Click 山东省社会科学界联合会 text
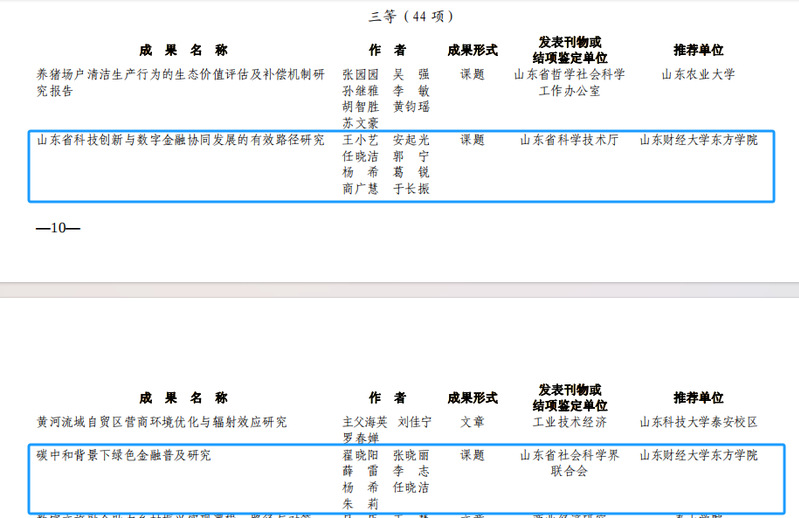 point(569,464)
